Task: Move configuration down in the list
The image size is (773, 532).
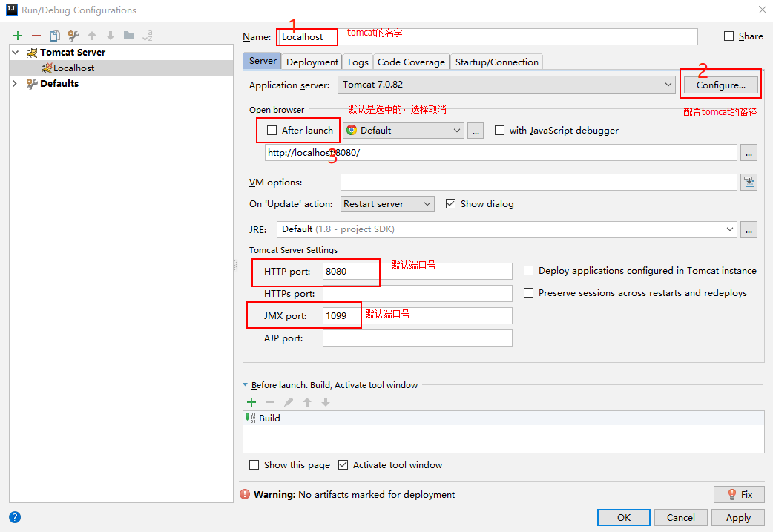Action: click(x=111, y=36)
